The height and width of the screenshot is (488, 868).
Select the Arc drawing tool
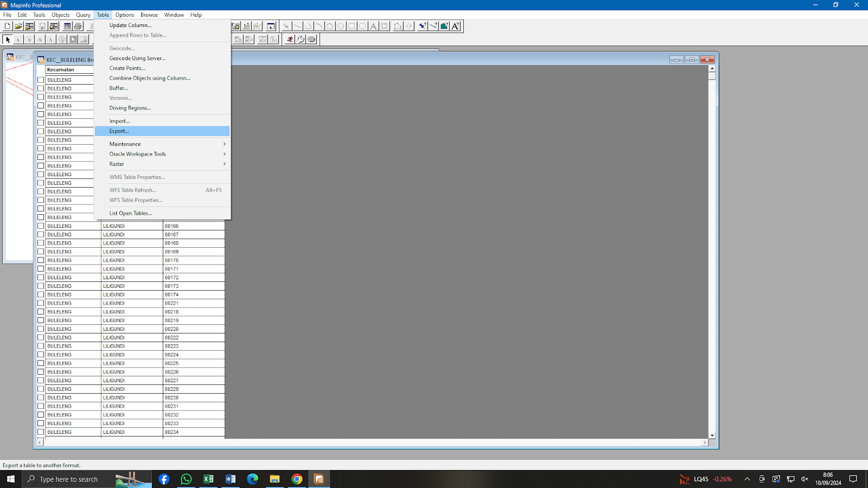pos(319,26)
